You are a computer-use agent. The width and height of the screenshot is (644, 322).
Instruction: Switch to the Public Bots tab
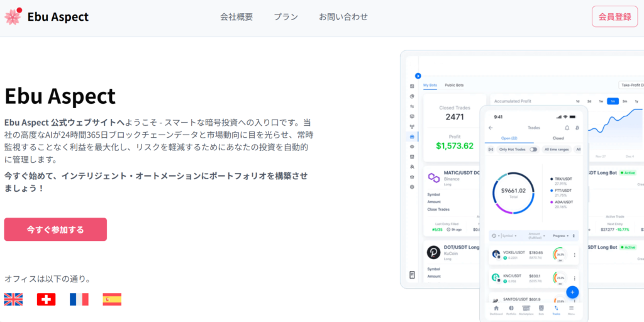pyautogui.click(x=454, y=85)
